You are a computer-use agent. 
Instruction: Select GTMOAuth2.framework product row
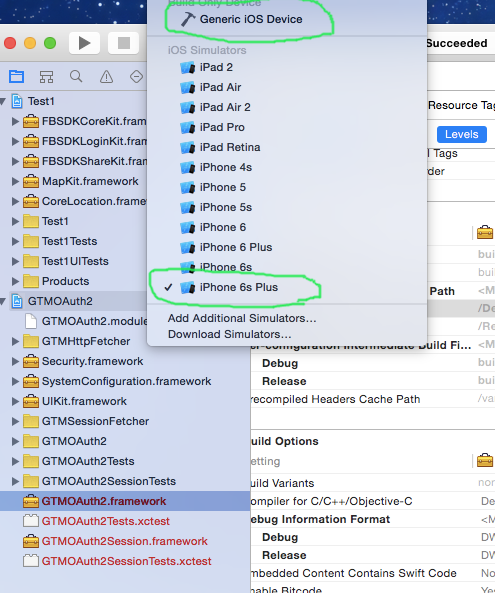click(125, 501)
